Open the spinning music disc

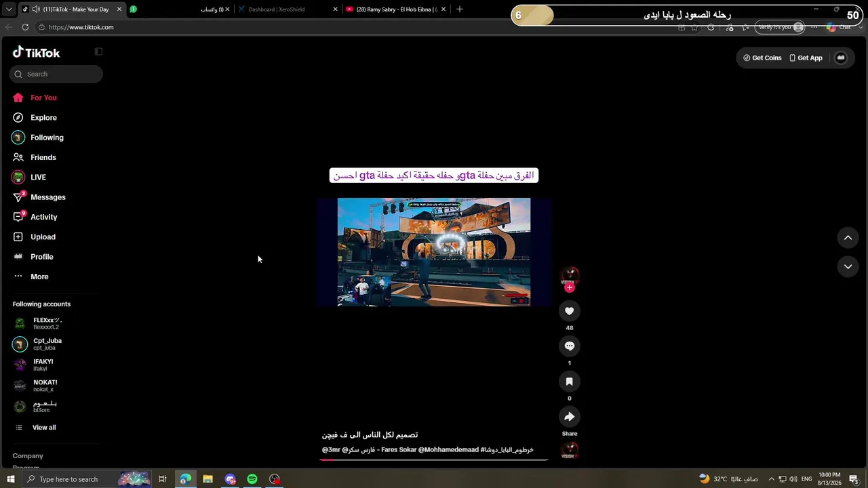click(570, 451)
